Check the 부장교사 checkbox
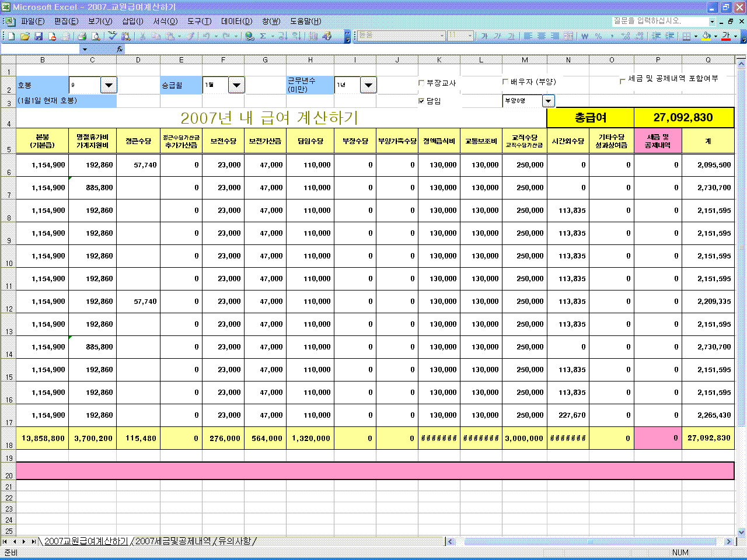This screenshot has height=560, width=747. [421, 83]
